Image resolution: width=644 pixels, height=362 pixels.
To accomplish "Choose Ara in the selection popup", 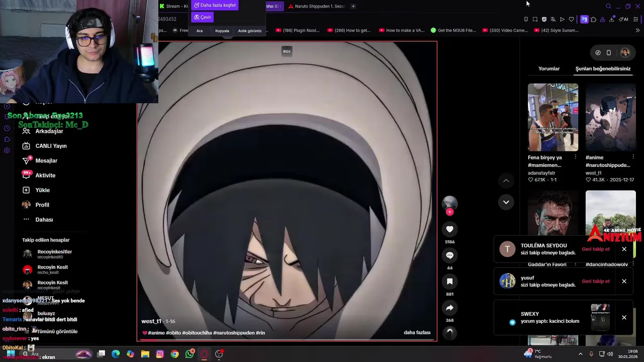I will pos(199,31).
